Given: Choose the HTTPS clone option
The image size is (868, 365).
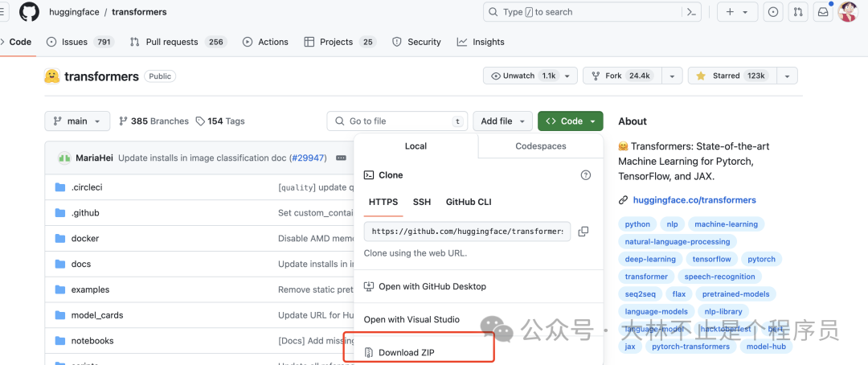Looking at the screenshot, I should click(x=383, y=202).
